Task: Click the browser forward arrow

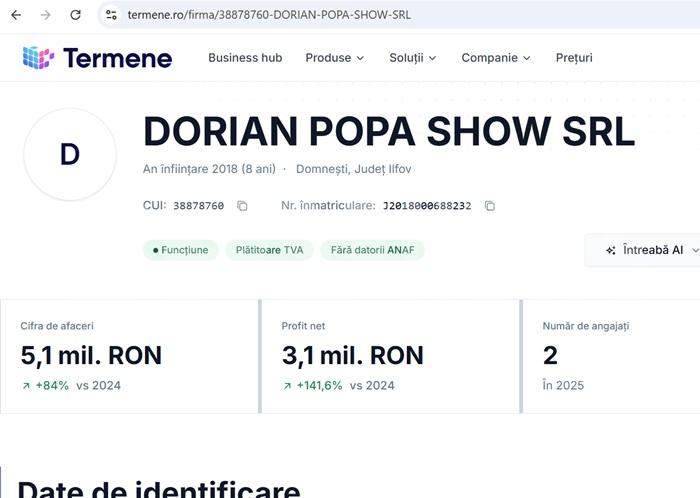Action: coord(46,15)
